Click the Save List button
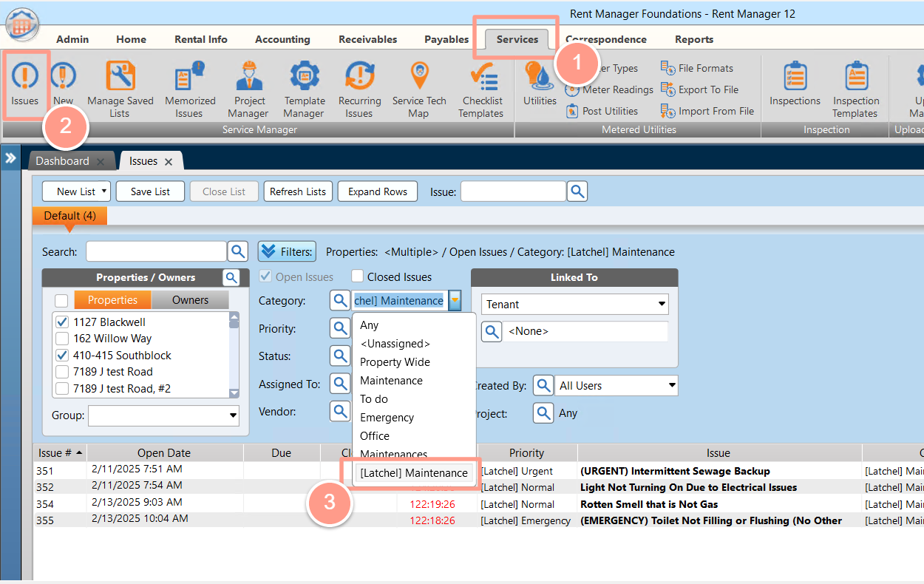 click(x=150, y=191)
